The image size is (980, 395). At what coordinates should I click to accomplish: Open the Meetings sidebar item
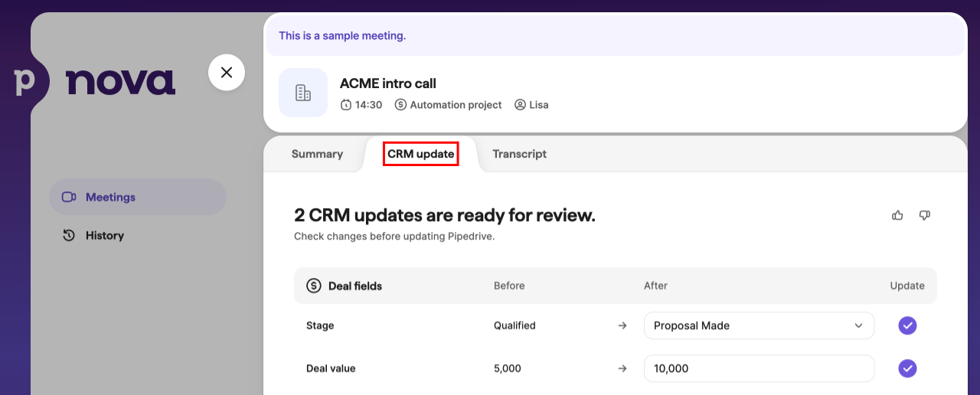pyautogui.click(x=138, y=197)
